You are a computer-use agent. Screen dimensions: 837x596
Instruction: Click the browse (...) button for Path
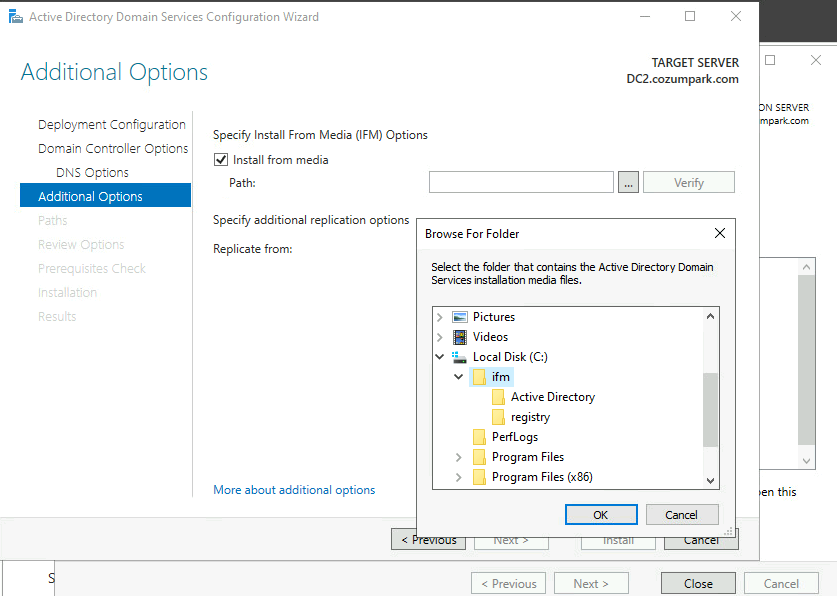tap(628, 182)
